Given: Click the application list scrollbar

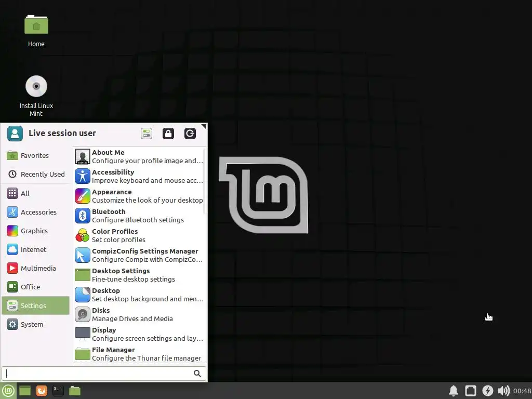Looking at the screenshot, I should coord(204,180).
